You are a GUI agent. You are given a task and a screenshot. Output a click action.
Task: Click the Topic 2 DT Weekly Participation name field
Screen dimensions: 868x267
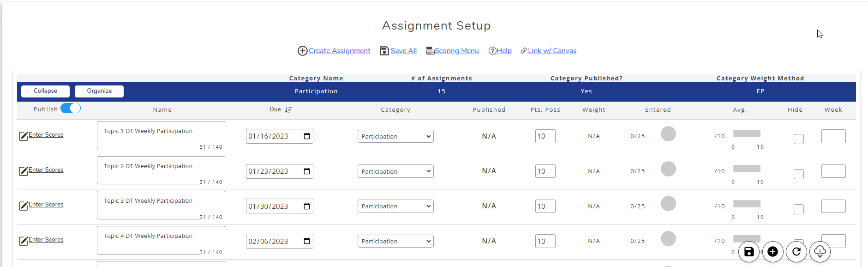coord(161,170)
